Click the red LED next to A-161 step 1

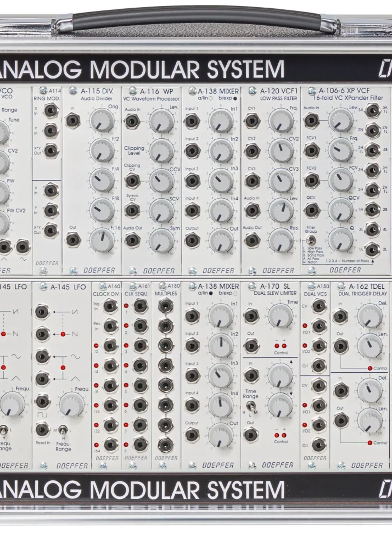126,306
